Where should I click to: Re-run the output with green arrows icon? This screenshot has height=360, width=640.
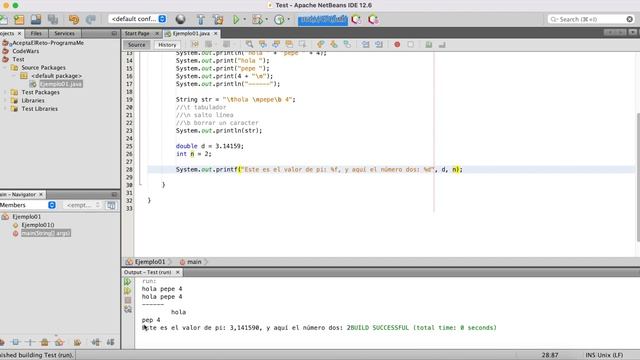coord(128,282)
